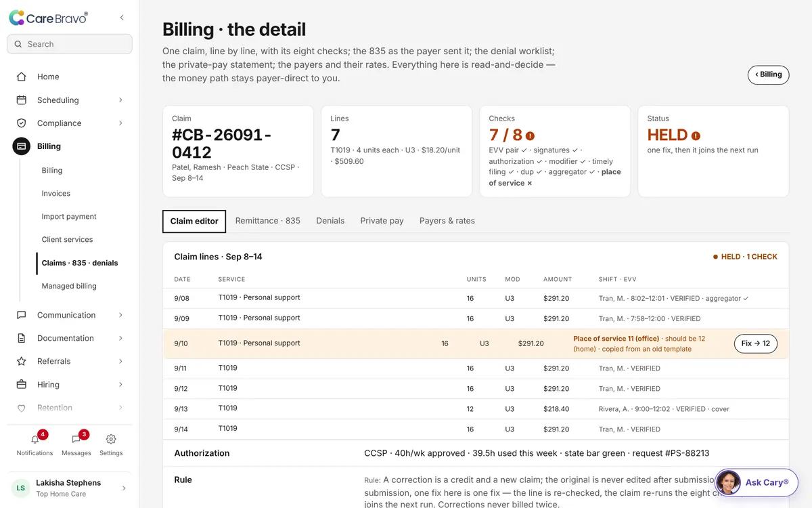Open Managed billing in the sidebar
The height and width of the screenshot is (508, 812).
click(69, 286)
